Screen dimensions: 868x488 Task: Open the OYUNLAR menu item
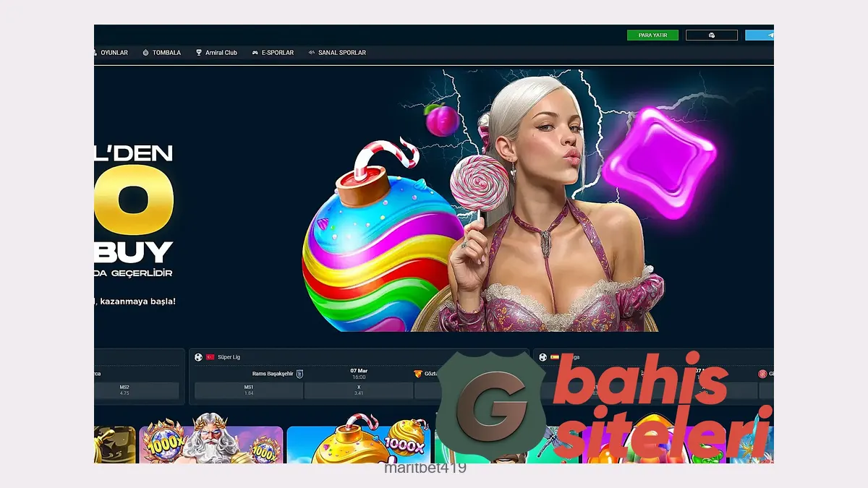(114, 53)
